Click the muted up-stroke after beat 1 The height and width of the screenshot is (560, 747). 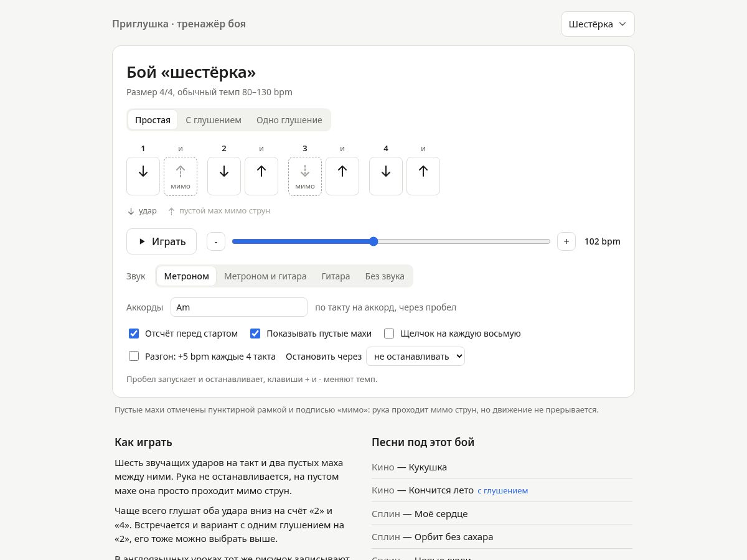(x=181, y=176)
